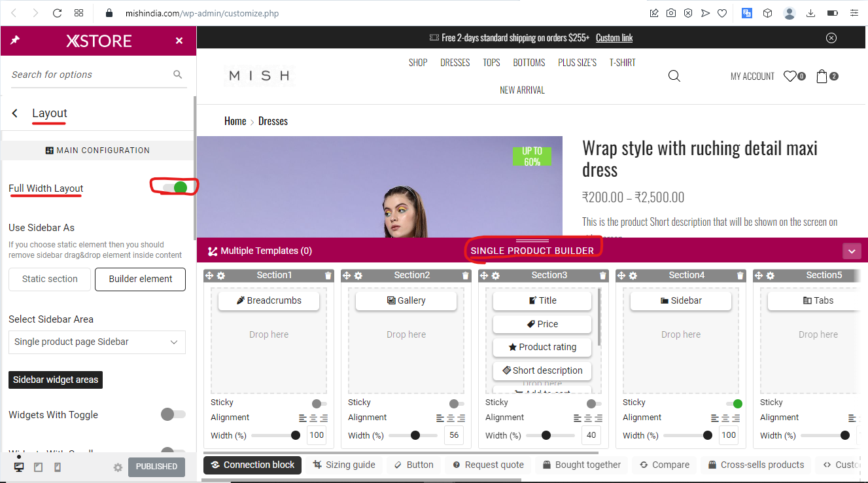Image resolution: width=868 pixels, height=483 pixels.
Task: Click Section2 width value field
Action: [454, 435]
